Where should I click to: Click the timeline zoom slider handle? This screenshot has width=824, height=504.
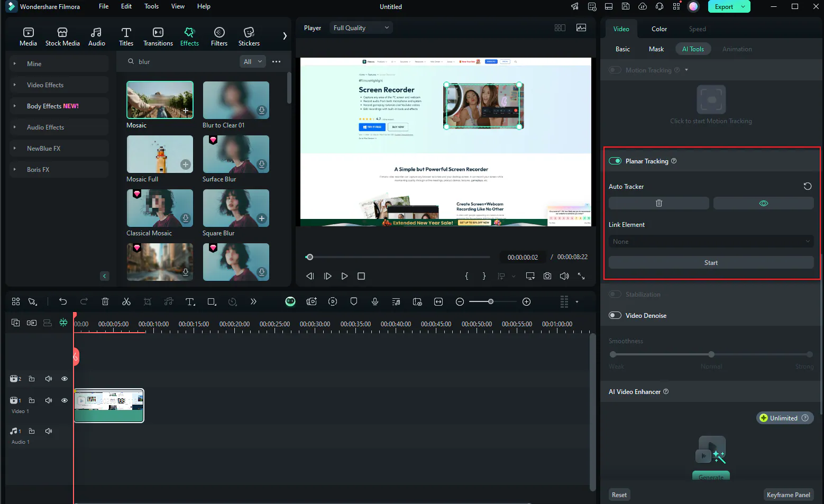[491, 301]
